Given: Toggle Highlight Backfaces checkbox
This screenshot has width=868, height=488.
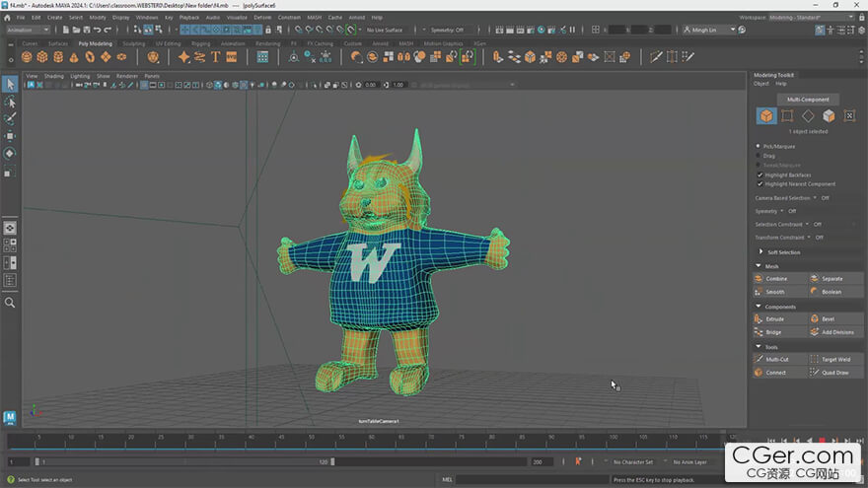Looking at the screenshot, I should (760, 174).
